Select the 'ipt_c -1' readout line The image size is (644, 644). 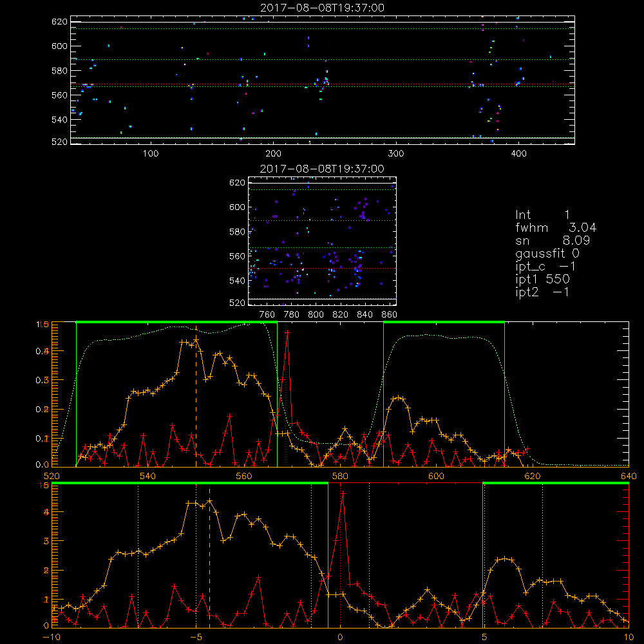click(545, 267)
